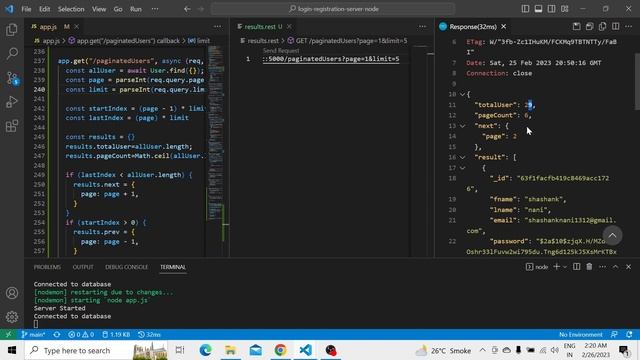Show more menu items via ellipsis
Image resolution: width=640 pixels, height=360 pixels.
point(155,9)
